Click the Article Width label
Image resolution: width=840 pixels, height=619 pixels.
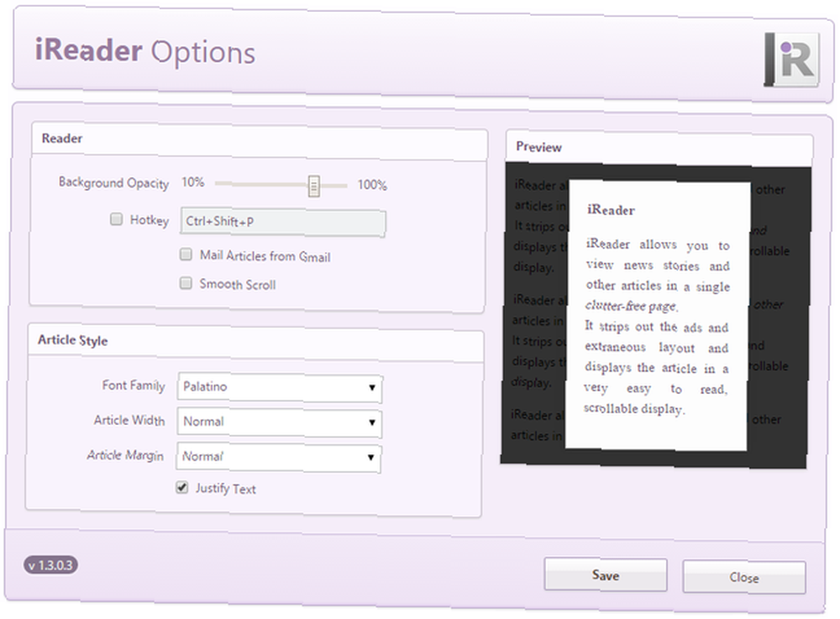[129, 420]
